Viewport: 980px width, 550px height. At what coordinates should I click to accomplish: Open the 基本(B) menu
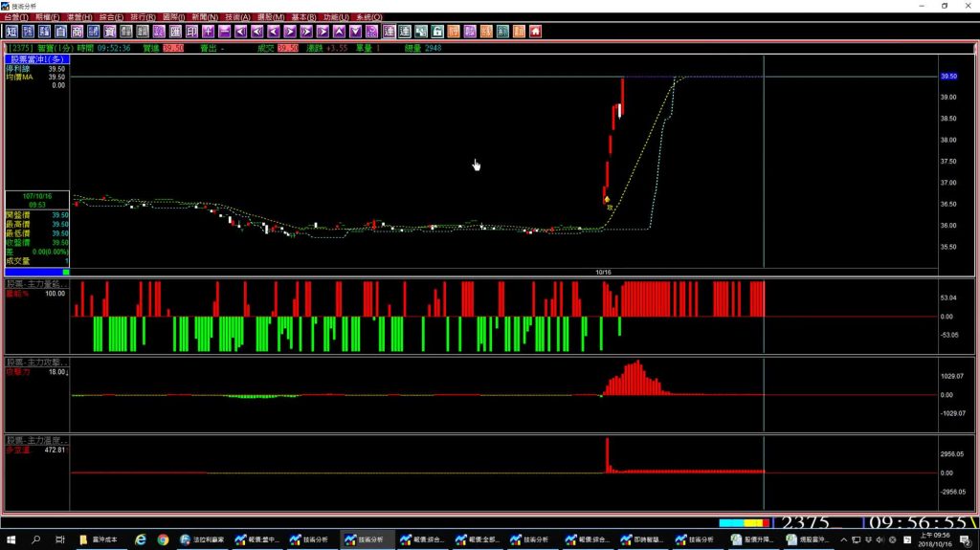click(x=303, y=17)
